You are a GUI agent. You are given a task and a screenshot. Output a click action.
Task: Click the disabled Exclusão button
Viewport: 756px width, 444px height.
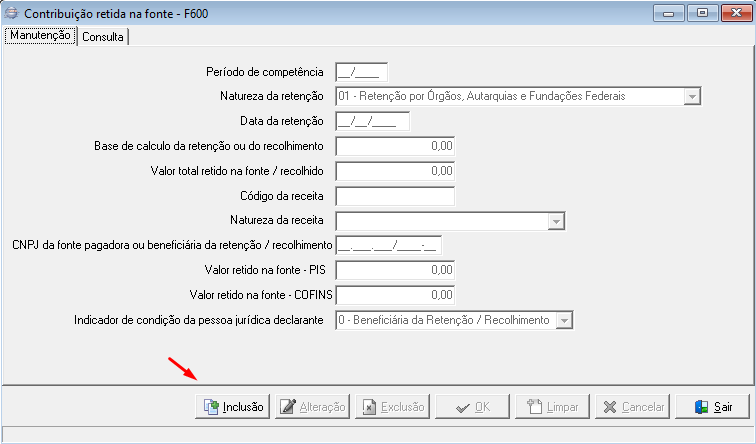pyautogui.click(x=392, y=407)
